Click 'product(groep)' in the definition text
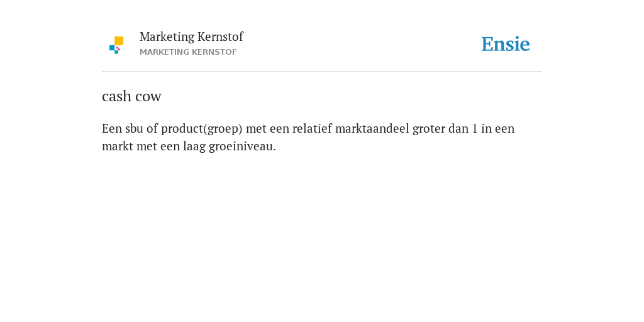This screenshot has height=322, width=644. pyautogui.click(x=202, y=129)
